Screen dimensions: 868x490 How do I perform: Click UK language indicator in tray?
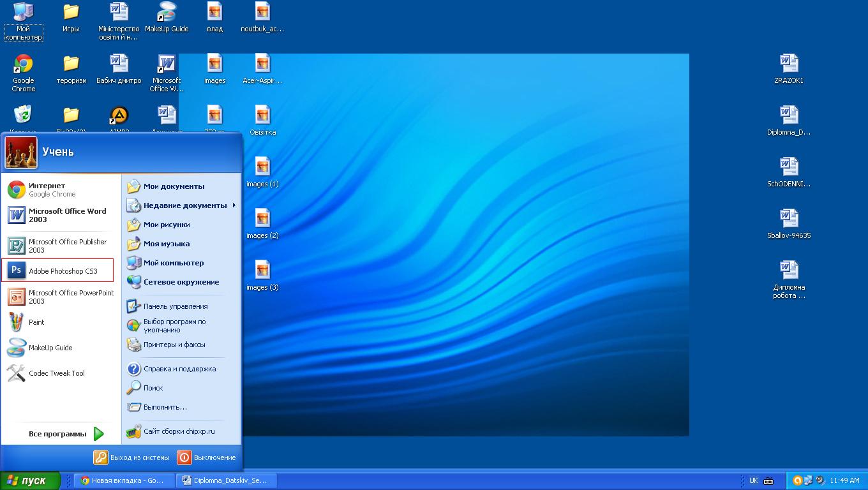tap(754, 480)
